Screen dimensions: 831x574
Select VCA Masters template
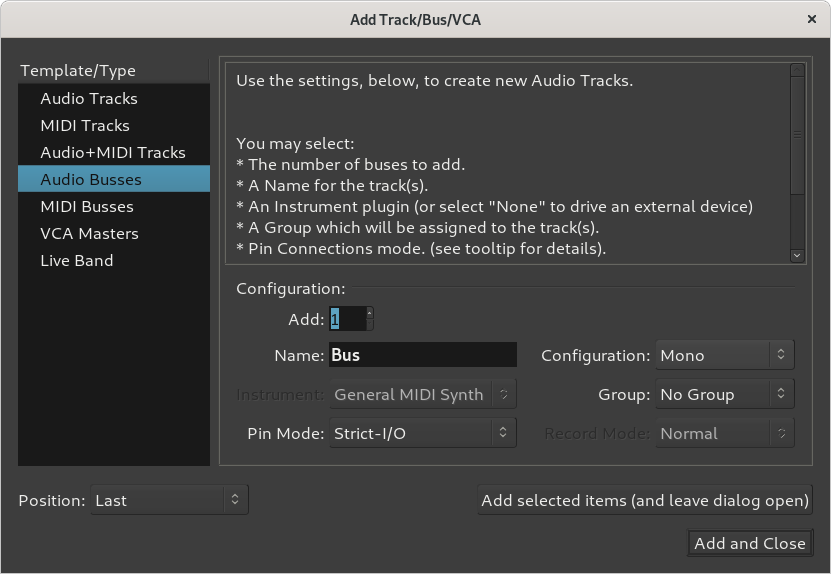[x=89, y=234]
